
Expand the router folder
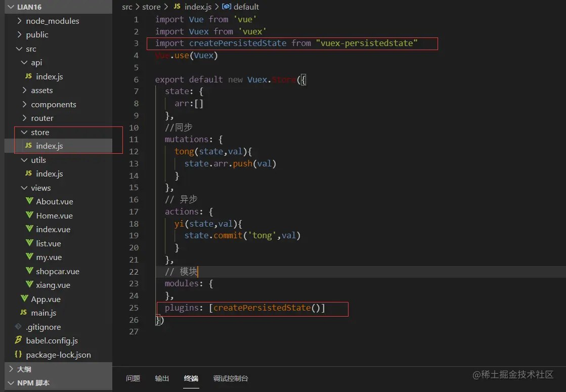24,118
